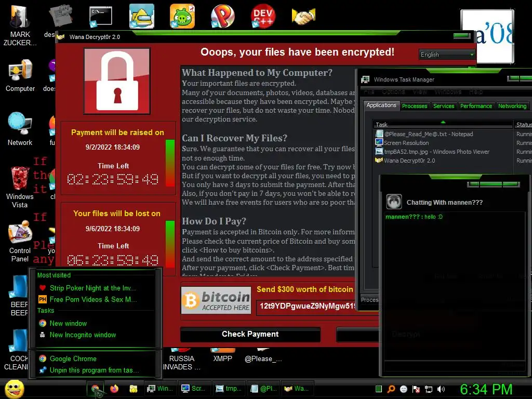Click the Task column header
The height and width of the screenshot is (399, 532).
(443, 125)
